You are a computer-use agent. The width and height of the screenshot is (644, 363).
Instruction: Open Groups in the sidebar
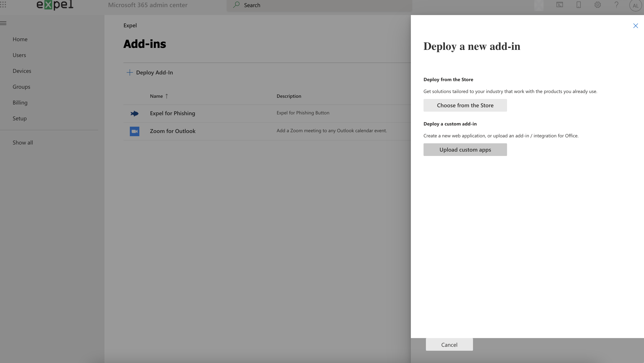pos(22,87)
